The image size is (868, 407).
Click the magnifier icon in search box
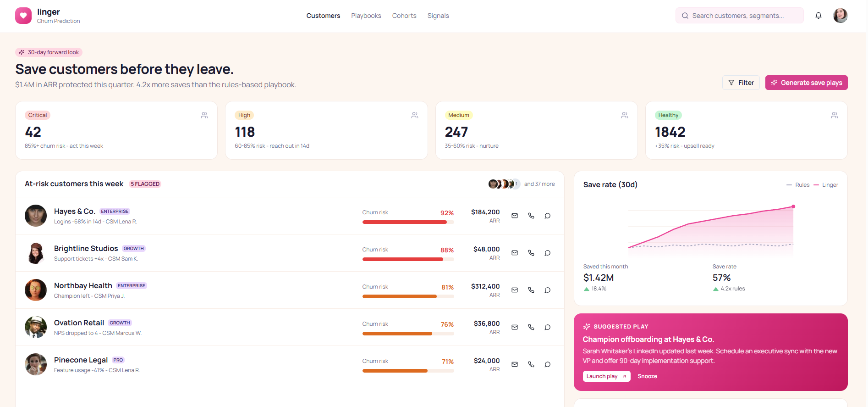tap(685, 16)
